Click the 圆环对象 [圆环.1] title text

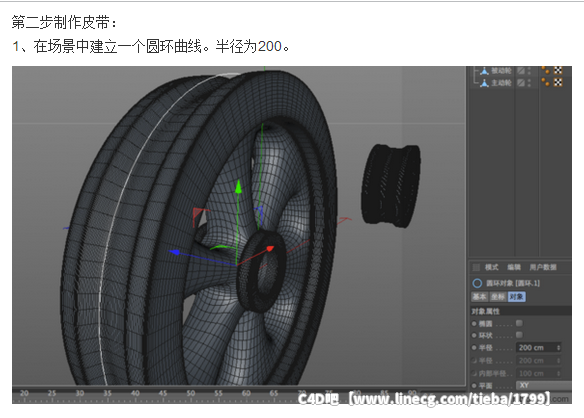(513, 283)
